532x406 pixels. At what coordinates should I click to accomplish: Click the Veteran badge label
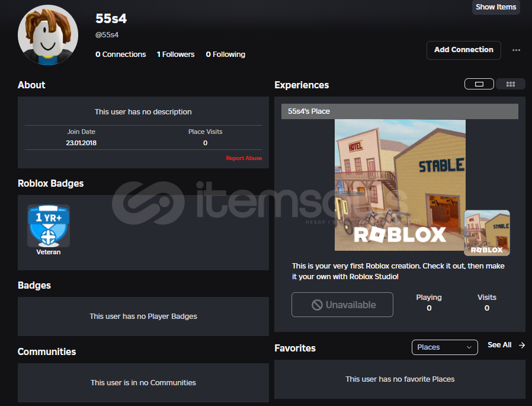click(49, 252)
